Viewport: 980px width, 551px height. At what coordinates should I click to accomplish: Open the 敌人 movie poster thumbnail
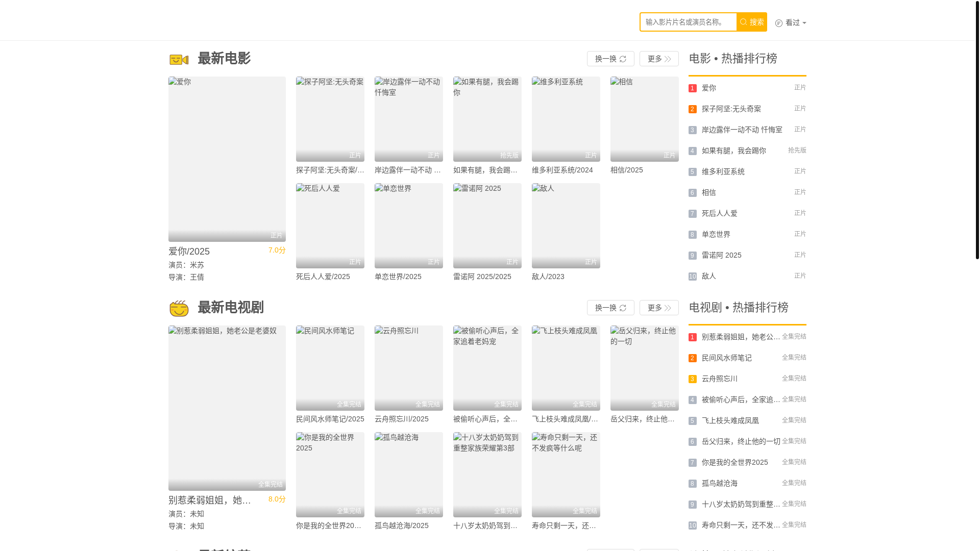click(566, 226)
